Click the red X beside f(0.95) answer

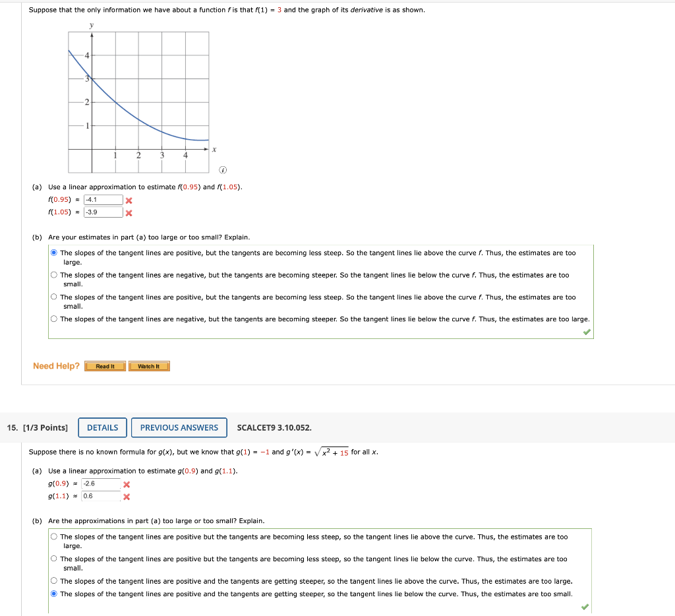pyautogui.click(x=129, y=199)
